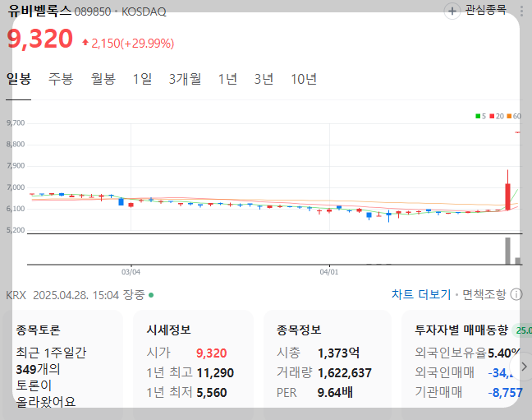Click the 5,200 price axis label
This screenshot has height=420, width=532.
[x=16, y=230]
